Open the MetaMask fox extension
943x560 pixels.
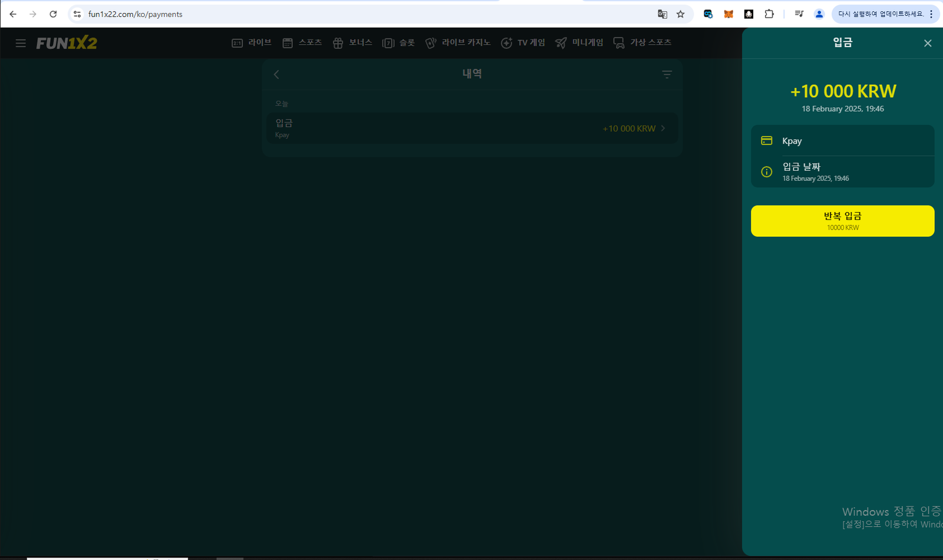pyautogui.click(x=728, y=14)
